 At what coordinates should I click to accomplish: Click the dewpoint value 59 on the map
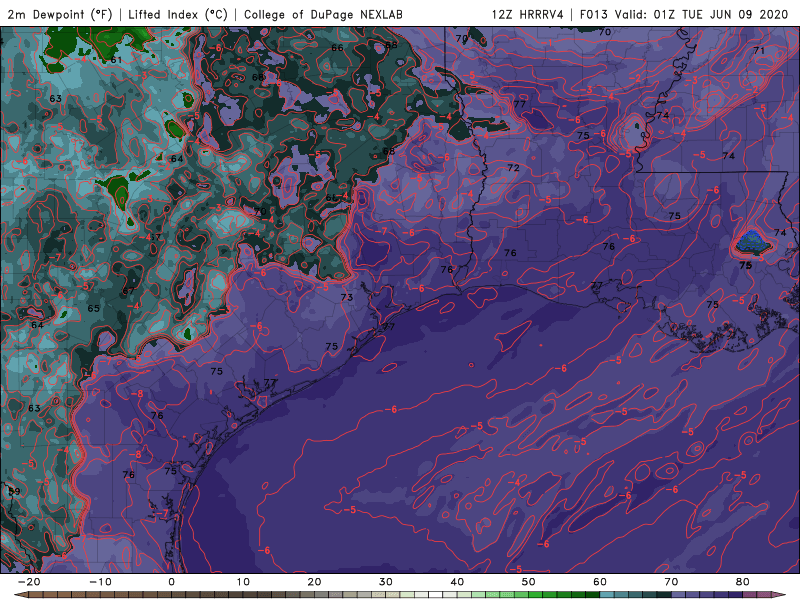pyautogui.click(x=14, y=492)
